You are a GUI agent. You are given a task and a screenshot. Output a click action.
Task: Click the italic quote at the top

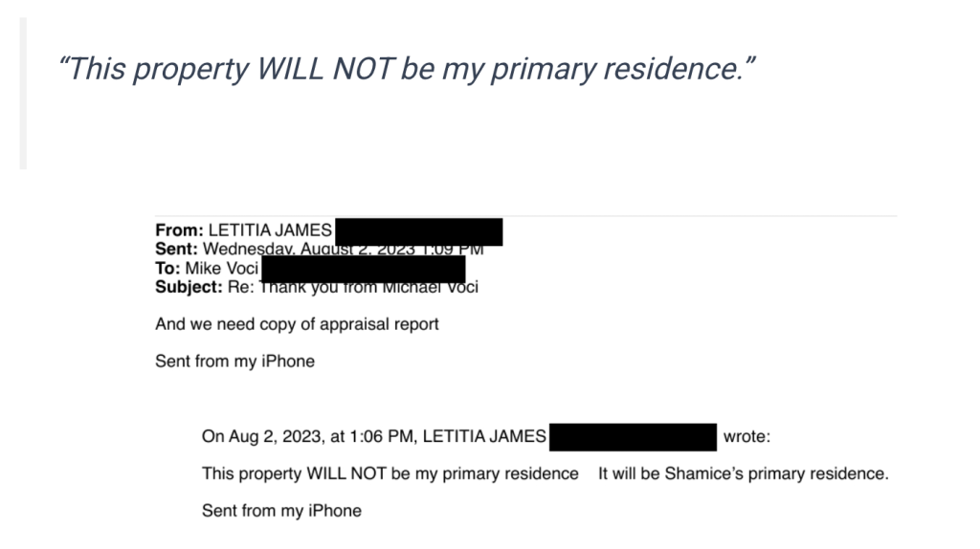(408, 69)
